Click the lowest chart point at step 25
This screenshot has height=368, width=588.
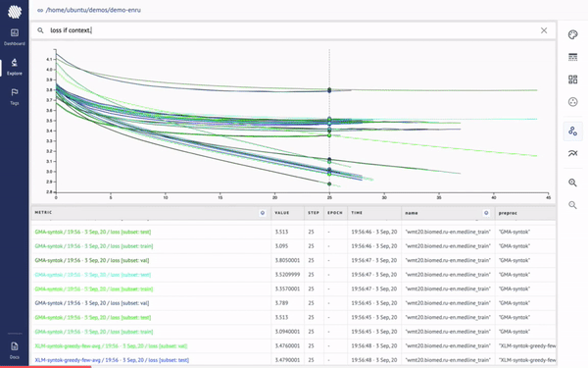(x=329, y=184)
